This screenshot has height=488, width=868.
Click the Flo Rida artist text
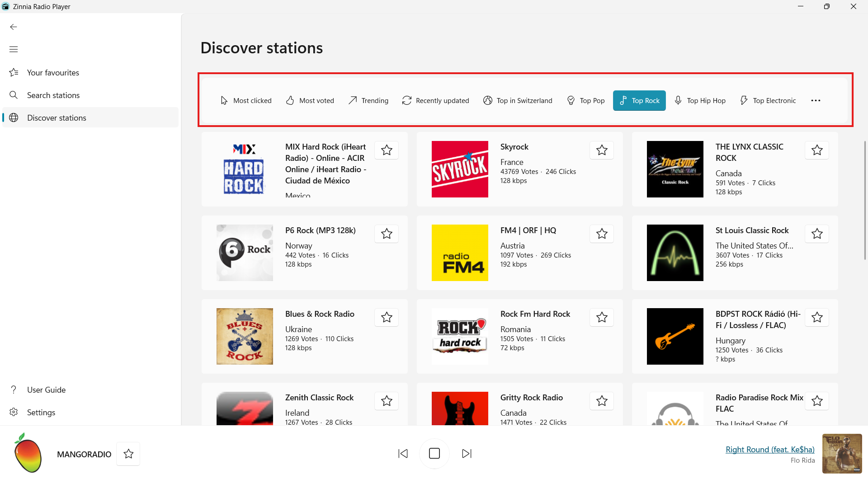pyautogui.click(x=802, y=460)
